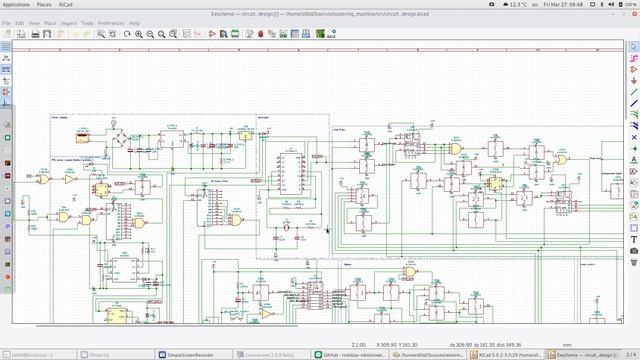
Task: Open the Help menu
Action: point(134,23)
